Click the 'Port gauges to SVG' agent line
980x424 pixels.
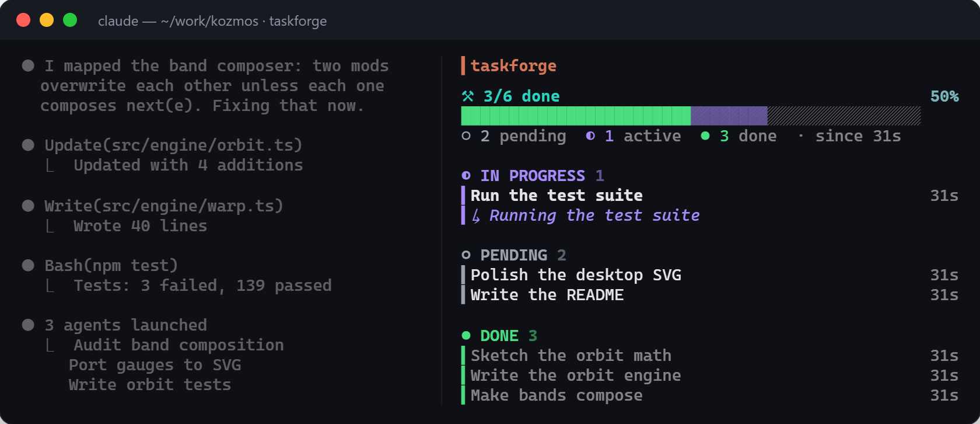click(x=155, y=365)
